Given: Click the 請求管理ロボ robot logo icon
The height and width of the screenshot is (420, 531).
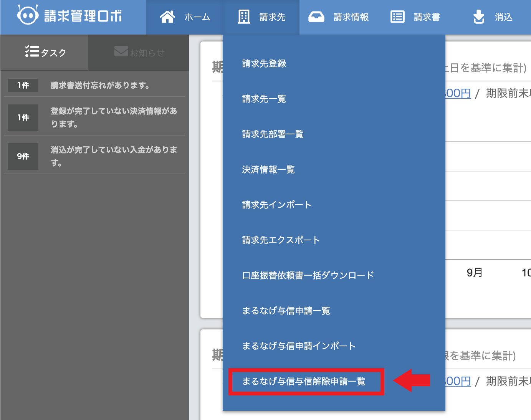Looking at the screenshot, I should tap(28, 15).
